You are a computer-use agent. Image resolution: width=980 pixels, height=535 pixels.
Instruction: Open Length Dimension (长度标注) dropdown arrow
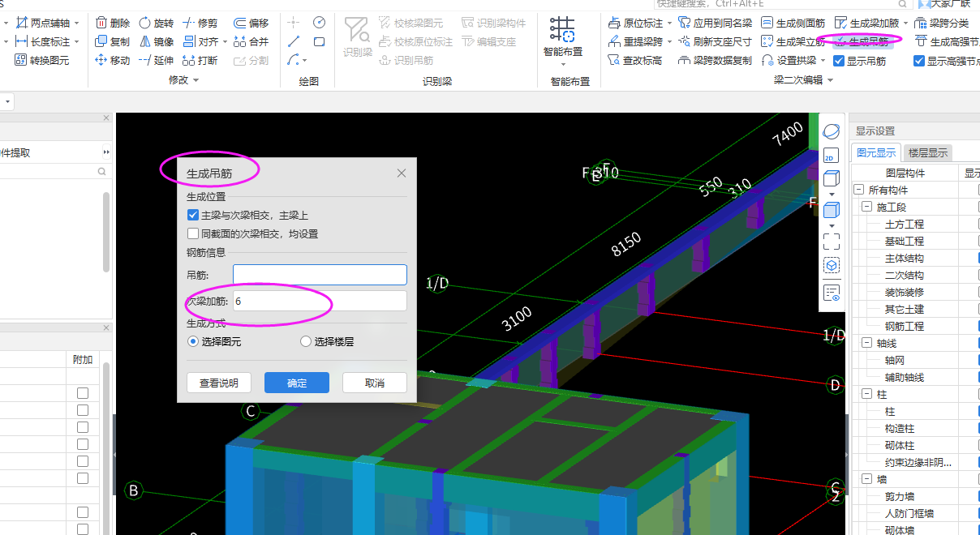76,41
